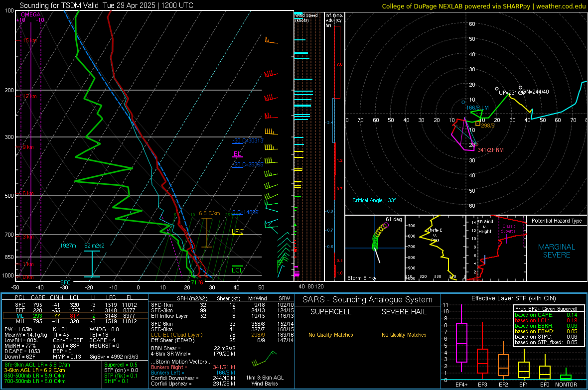
Task: Click the 9 km height marker
Action: coord(27,147)
